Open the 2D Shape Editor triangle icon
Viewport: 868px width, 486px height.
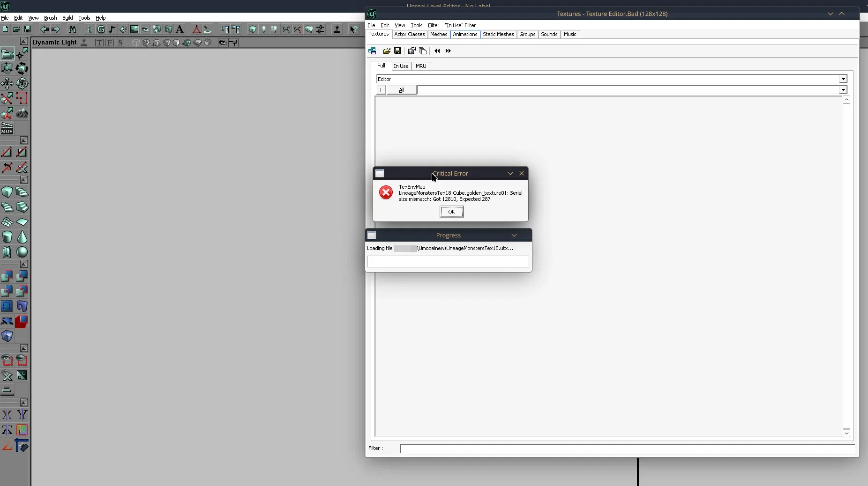point(196,29)
